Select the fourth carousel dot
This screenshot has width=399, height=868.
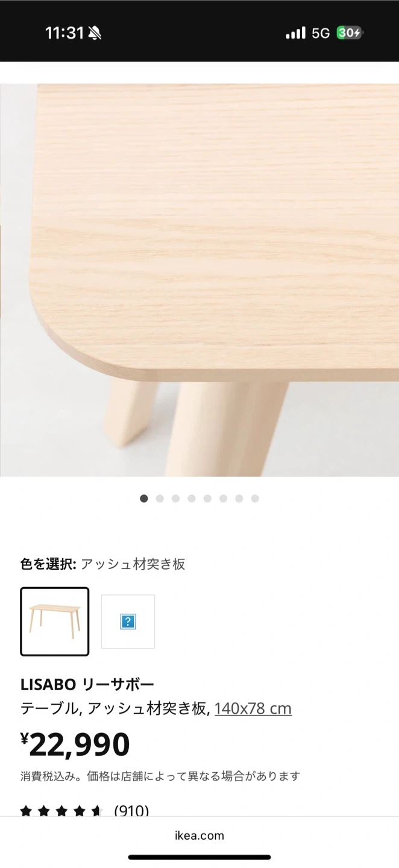(x=192, y=498)
